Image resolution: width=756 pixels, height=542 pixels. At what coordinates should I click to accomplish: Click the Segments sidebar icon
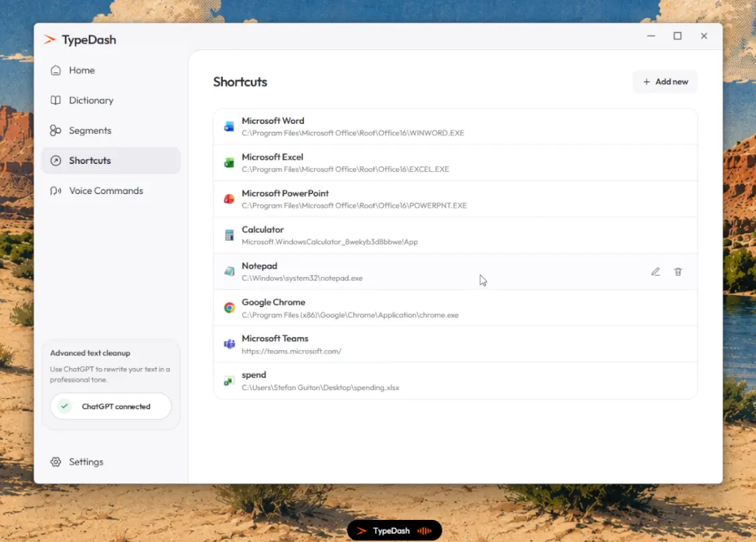pyautogui.click(x=56, y=130)
